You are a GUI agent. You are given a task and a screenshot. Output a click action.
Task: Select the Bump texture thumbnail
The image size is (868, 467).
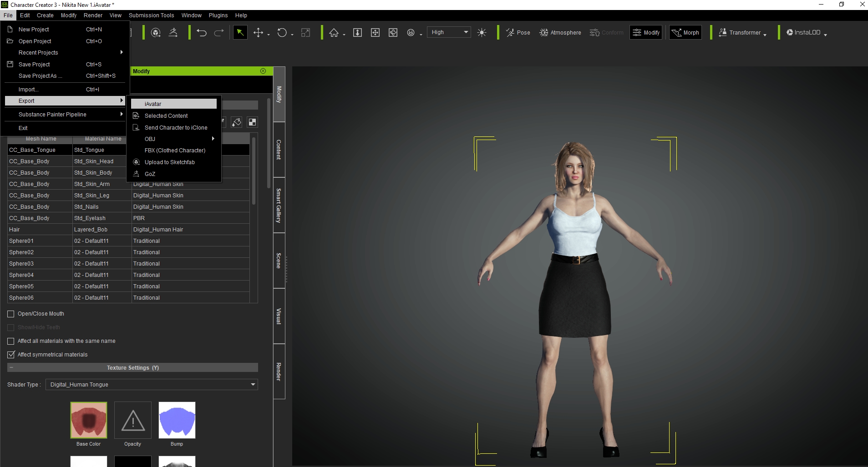pos(177,420)
